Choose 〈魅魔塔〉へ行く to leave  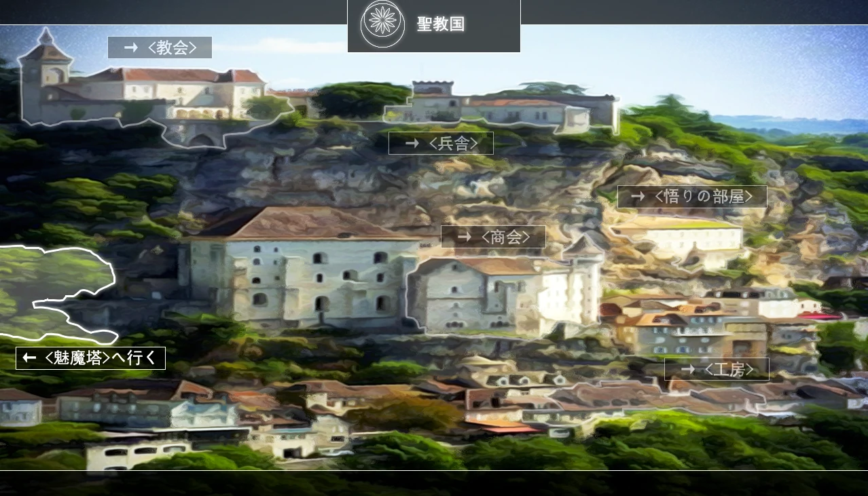pos(90,358)
